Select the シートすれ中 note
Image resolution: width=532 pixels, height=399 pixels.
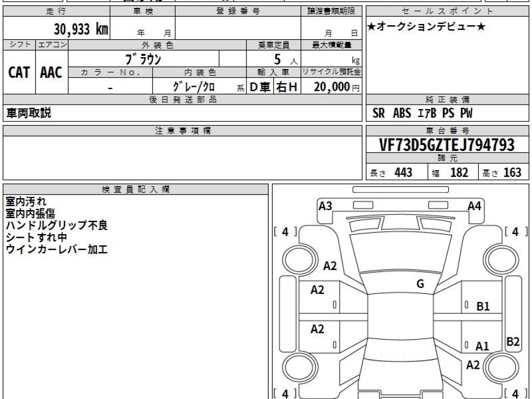click(36, 237)
